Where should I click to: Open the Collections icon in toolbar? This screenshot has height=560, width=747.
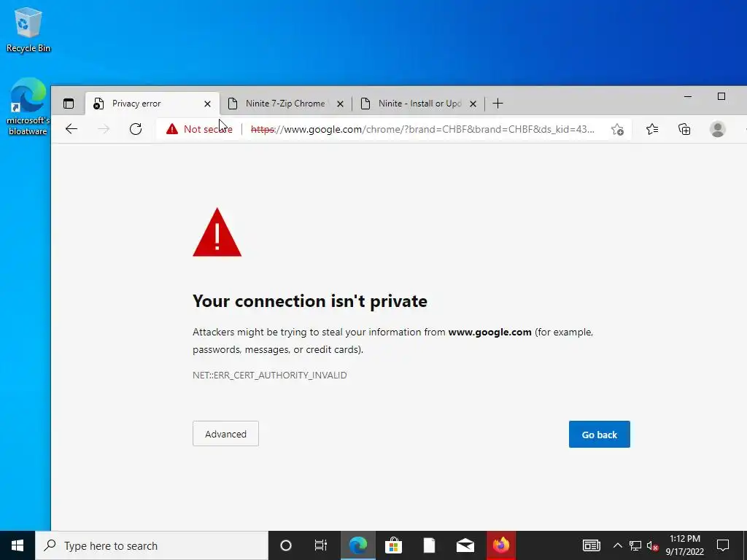pos(684,129)
